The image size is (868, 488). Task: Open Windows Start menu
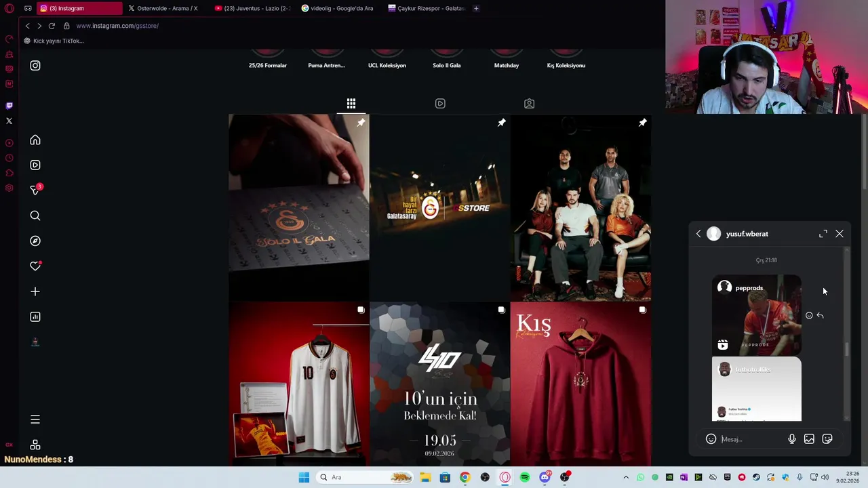[x=304, y=477]
